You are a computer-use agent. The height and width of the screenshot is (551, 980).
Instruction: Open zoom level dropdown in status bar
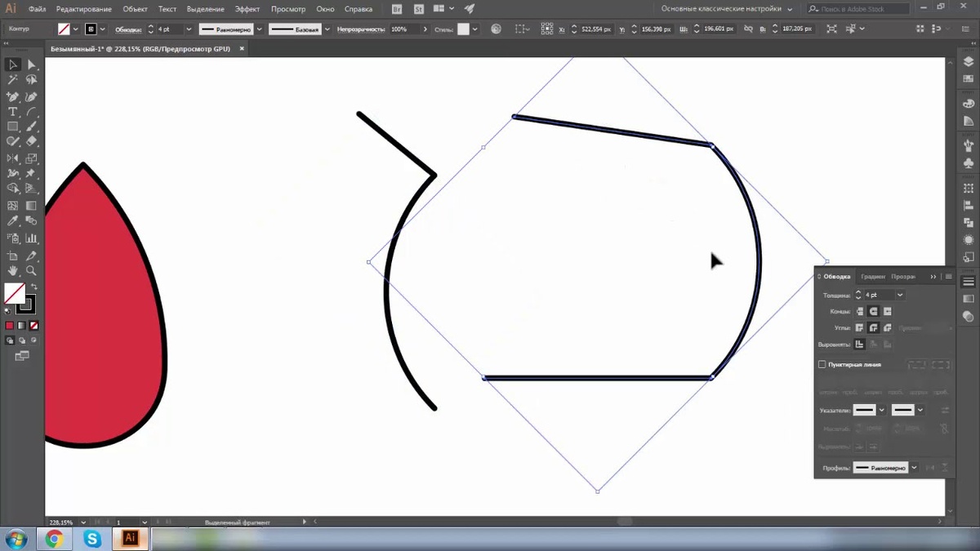84,522
